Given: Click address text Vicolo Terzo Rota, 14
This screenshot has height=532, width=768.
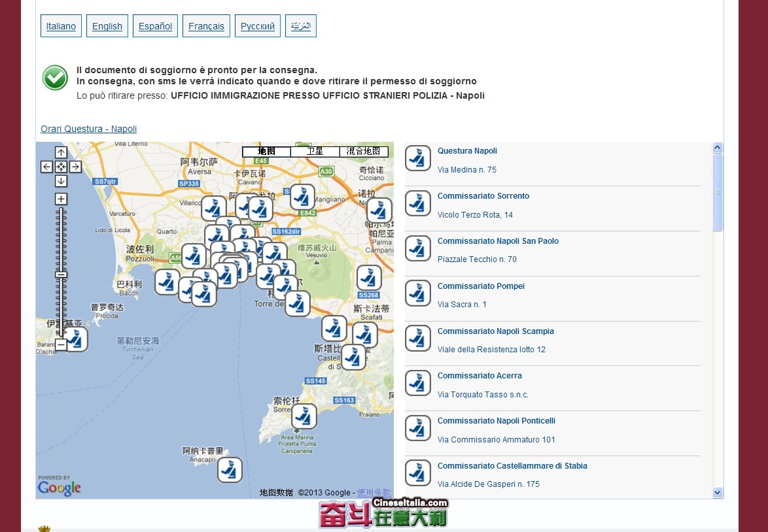Looking at the screenshot, I should click(x=475, y=214).
